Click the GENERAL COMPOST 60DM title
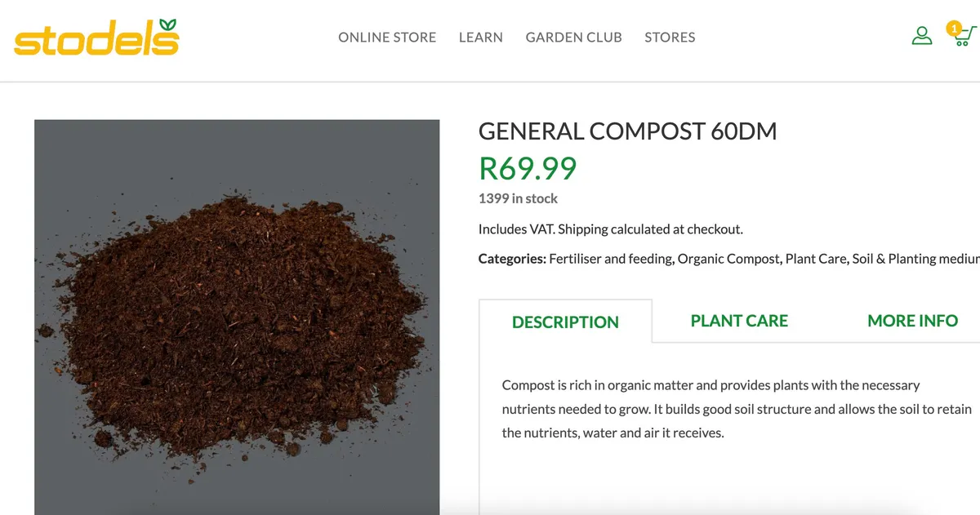The width and height of the screenshot is (980, 515). point(627,131)
